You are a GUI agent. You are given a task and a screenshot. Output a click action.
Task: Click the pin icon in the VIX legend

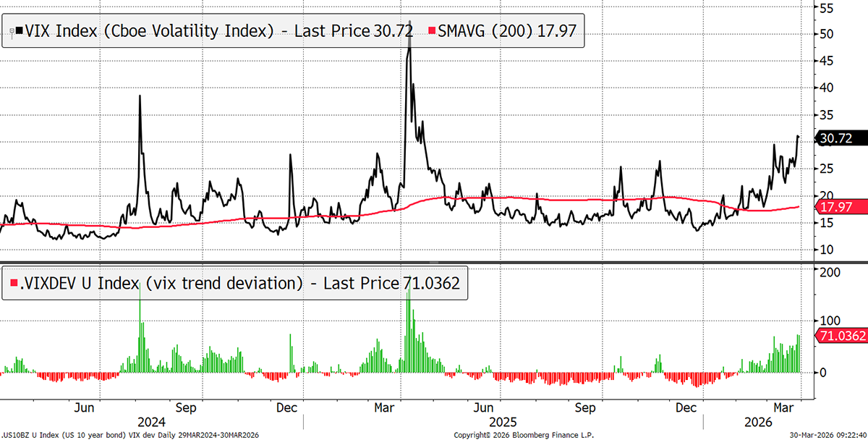pyautogui.click(x=10, y=31)
